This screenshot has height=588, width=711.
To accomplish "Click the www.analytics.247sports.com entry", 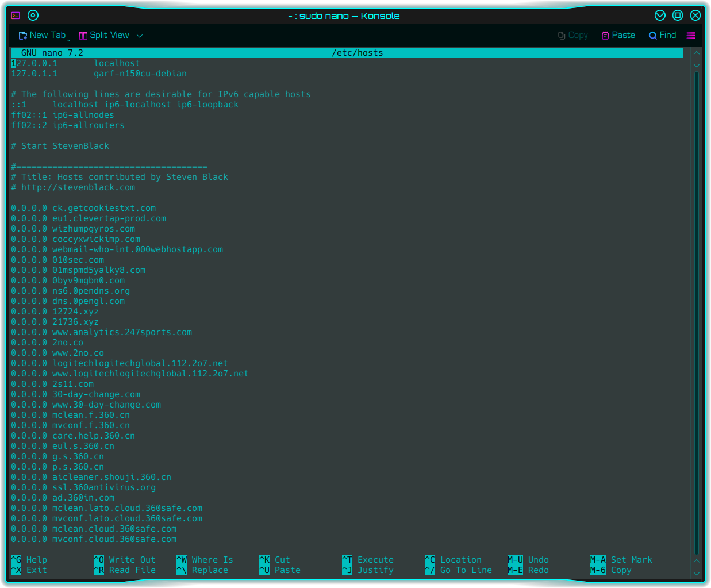I will click(x=122, y=332).
